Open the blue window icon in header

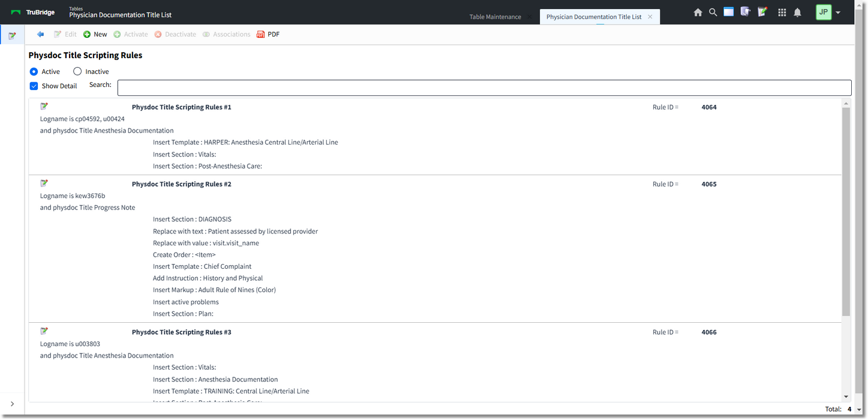point(728,11)
